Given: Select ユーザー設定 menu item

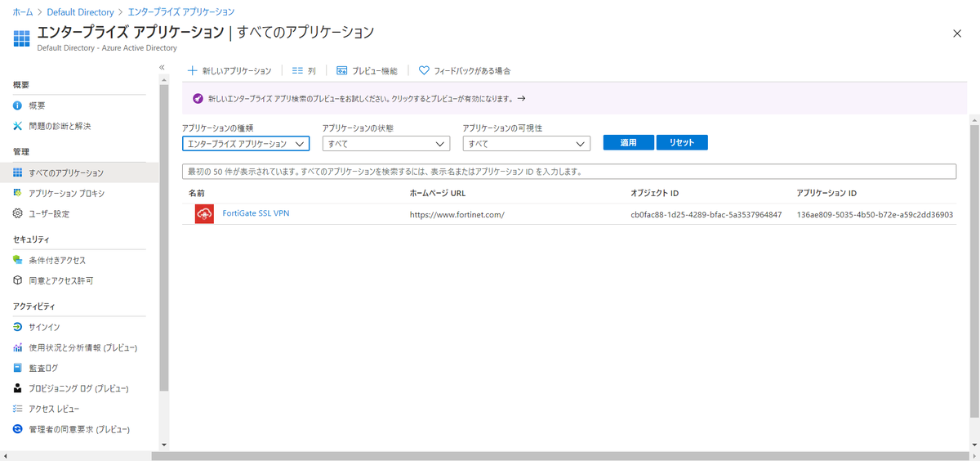Looking at the screenshot, I should point(79,214).
